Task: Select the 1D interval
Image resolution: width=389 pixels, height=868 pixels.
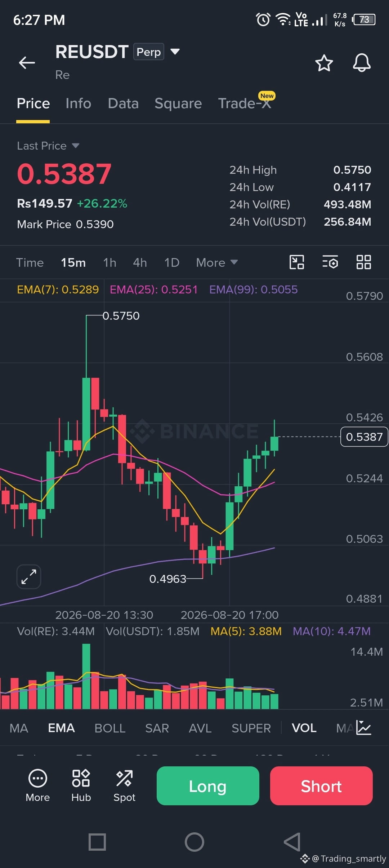Action: 172,262
